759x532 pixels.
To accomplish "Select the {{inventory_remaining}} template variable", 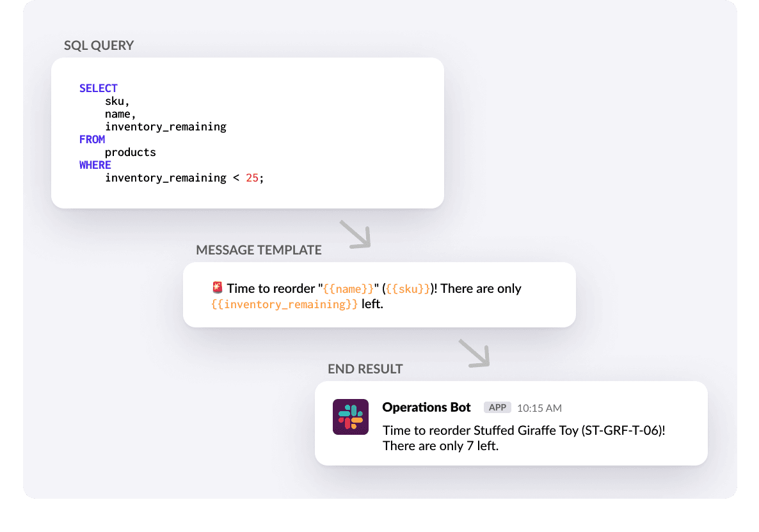I will point(285,304).
